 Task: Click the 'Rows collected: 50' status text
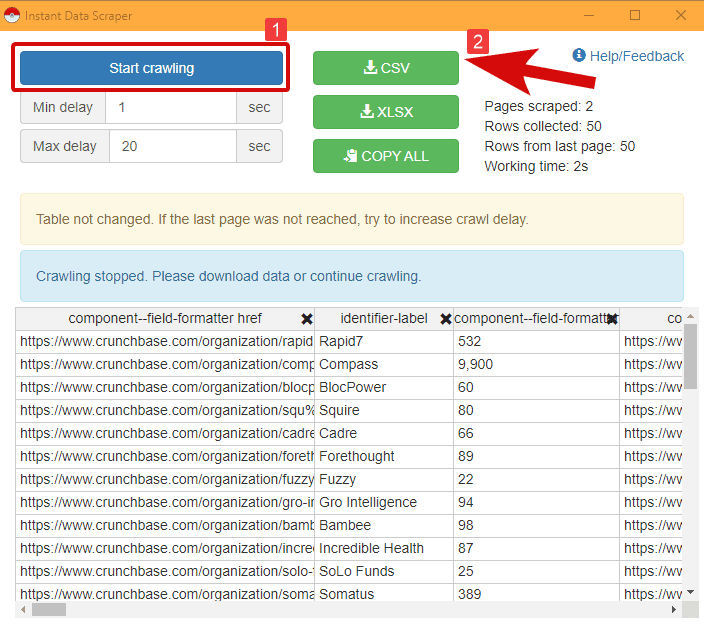[543, 126]
